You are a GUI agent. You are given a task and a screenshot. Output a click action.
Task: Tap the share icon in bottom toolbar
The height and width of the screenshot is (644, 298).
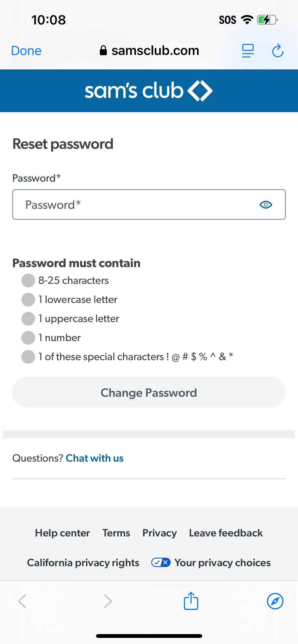tap(191, 601)
